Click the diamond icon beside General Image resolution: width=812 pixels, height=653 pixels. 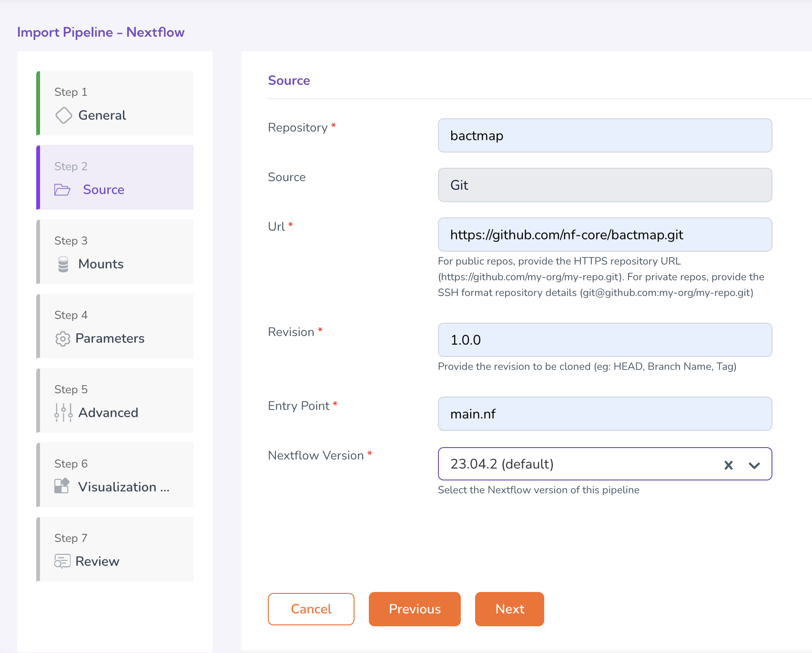pos(63,115)
